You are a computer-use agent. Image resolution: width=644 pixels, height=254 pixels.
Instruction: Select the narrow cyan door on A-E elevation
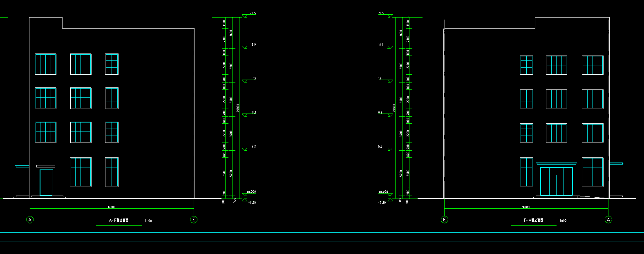tap(46, 183)
